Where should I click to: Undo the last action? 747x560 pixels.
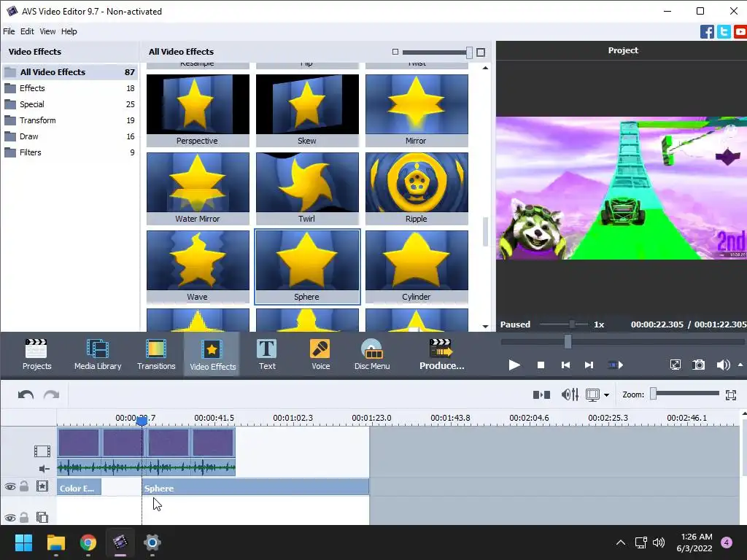[26, 394]
